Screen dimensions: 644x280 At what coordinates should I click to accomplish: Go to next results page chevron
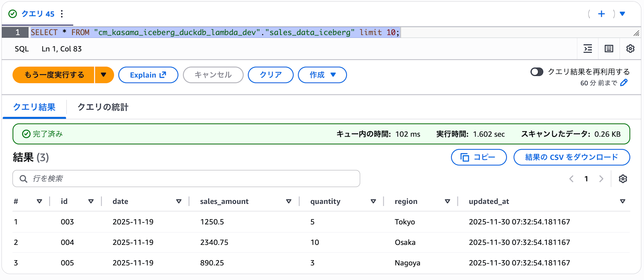click(601, 179)
